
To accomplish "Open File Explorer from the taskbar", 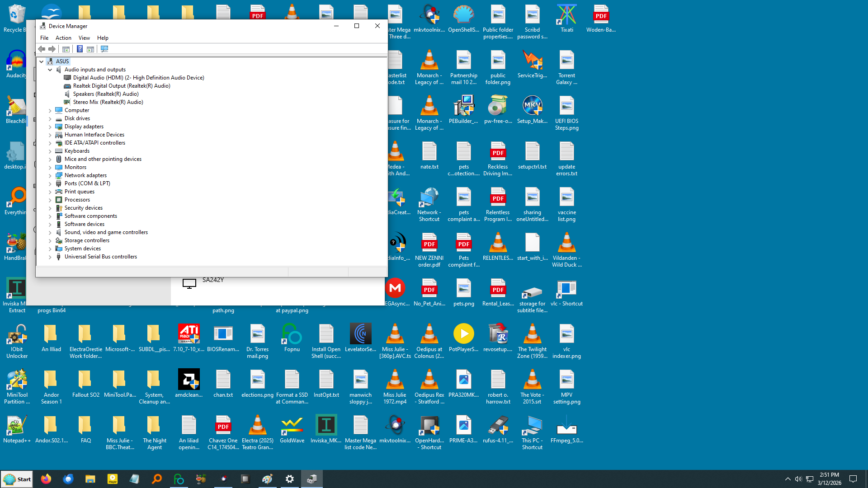I will 90,479.
